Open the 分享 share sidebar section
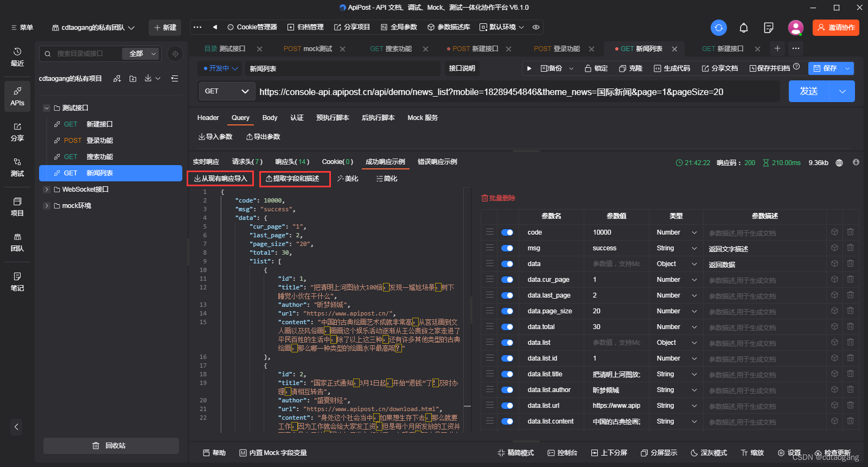 [x=17, y=132]
